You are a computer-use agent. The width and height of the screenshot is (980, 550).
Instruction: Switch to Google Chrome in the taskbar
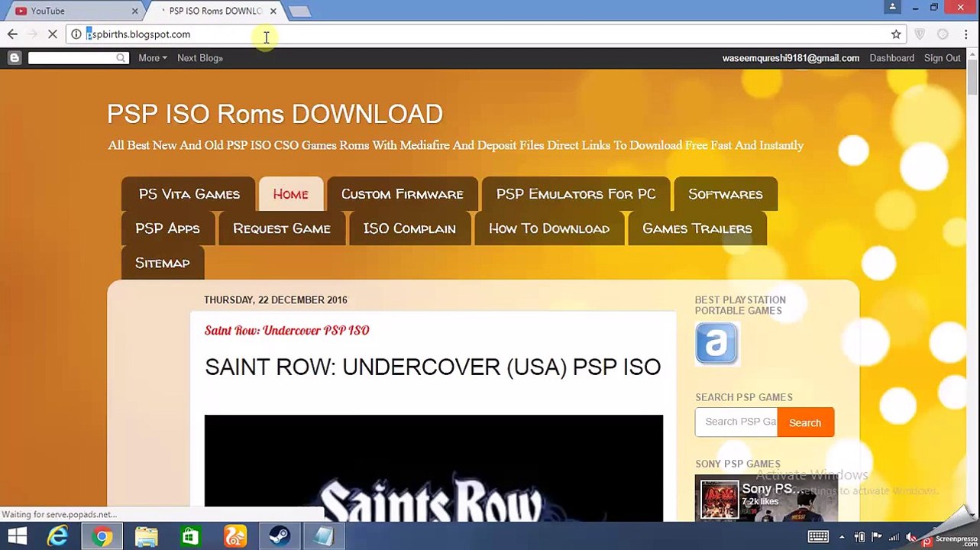click(x=102, y=536)
